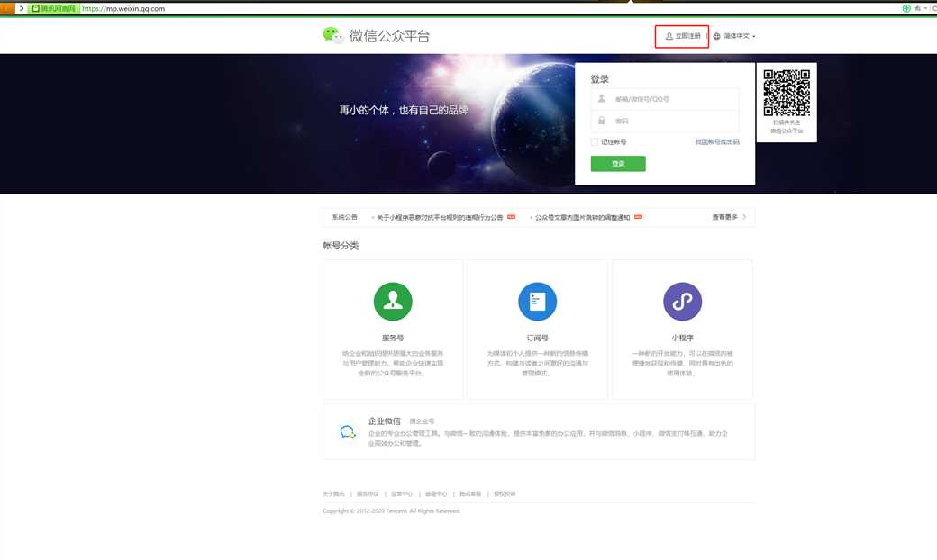Select the blue 订阅号 subscription account icon
The image size is (937, 560).
(x=537, y=302)
